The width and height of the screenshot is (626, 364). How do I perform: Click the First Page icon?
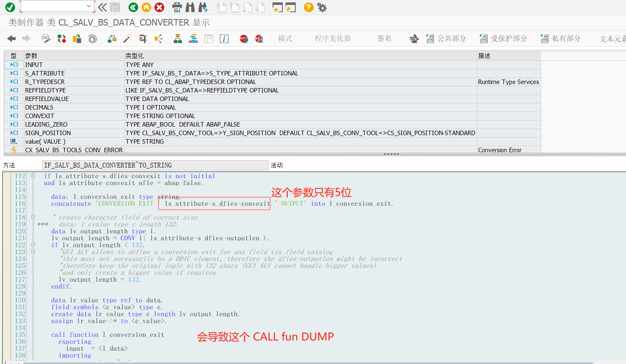click(221, 7)
